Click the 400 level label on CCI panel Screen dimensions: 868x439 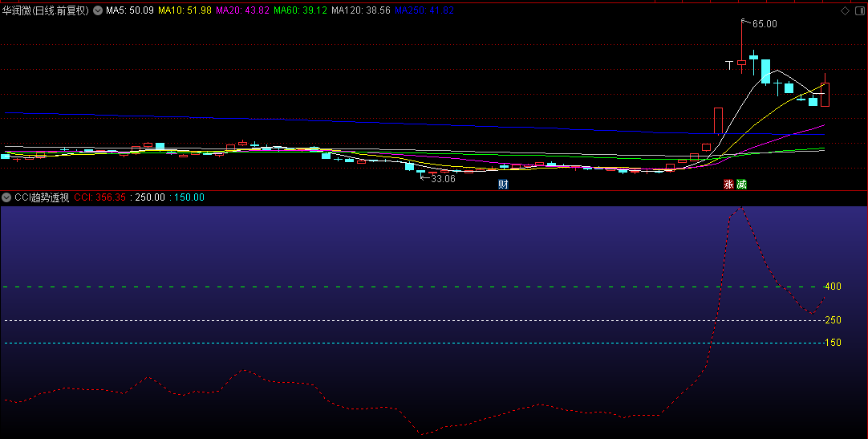click(832, 287)
